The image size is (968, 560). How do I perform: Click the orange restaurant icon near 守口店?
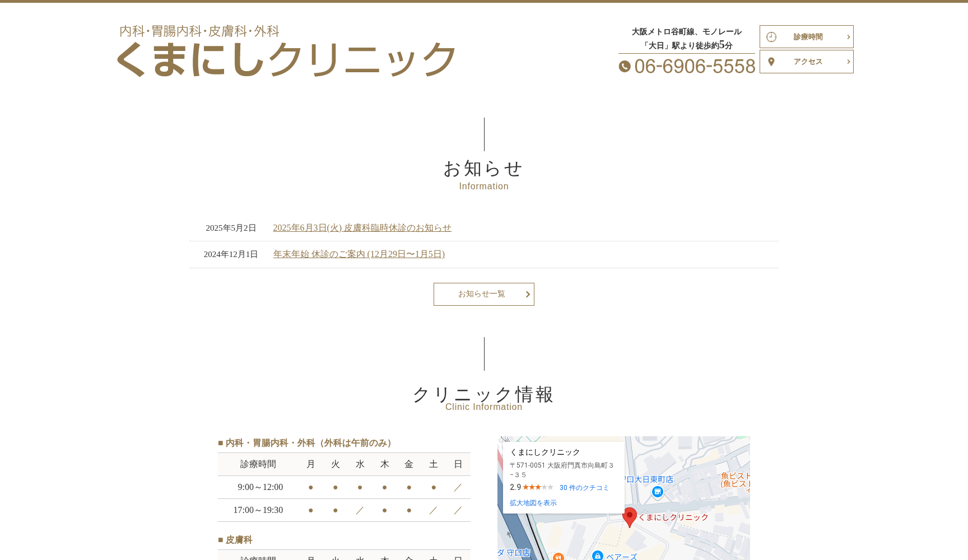point(559,556)
